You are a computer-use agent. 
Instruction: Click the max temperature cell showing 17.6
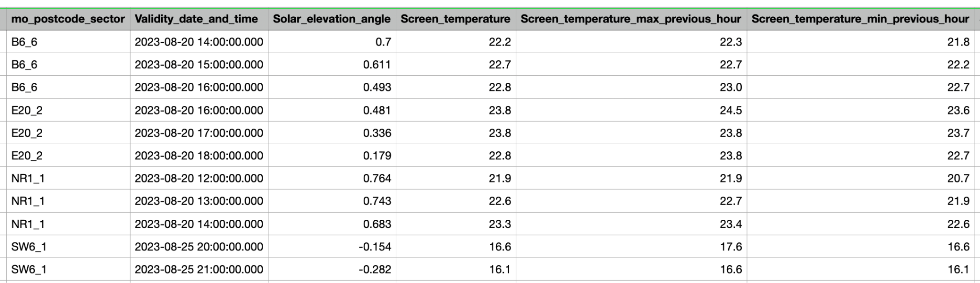coord(631,247)
